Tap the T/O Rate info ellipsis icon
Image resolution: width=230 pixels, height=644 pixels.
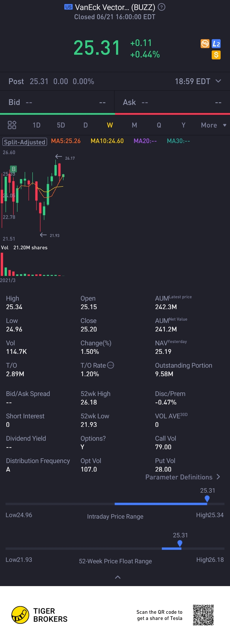[111, 365]
